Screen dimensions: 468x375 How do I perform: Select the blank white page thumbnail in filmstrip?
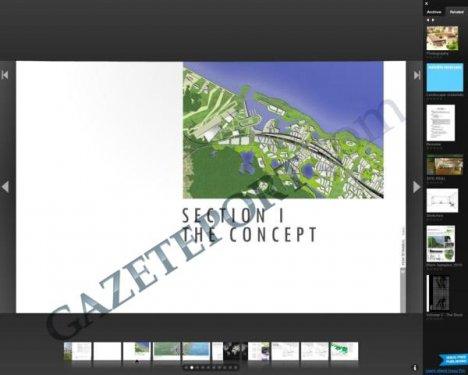(x=107, y=351)
